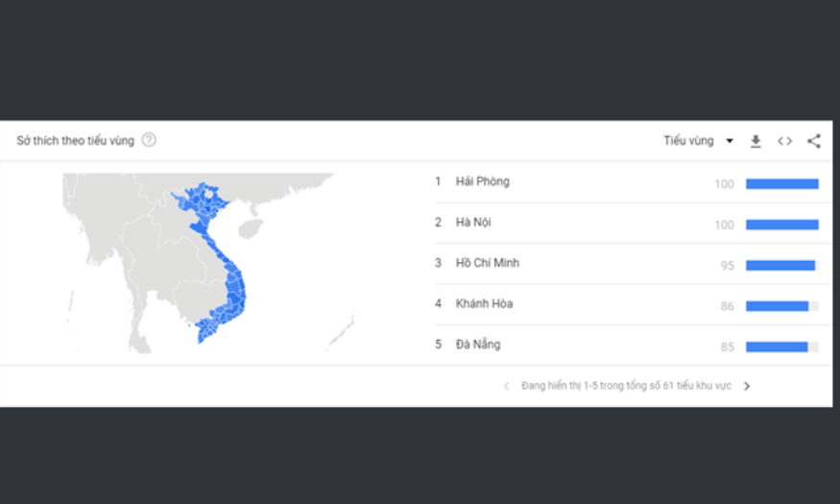Open the Tiểu vùng dropdown
Viewport: 840px width, 504px height.
point(699,141)
